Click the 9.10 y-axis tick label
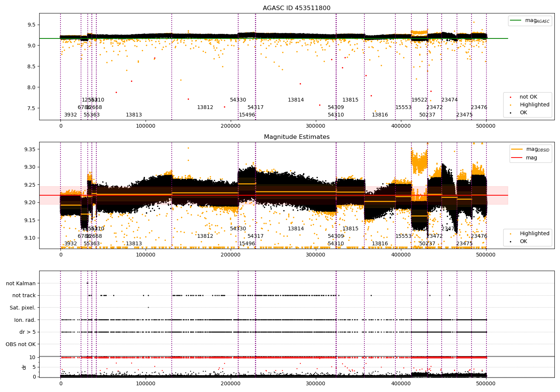Viewport: 560px width, 392px height. point(29,238)
